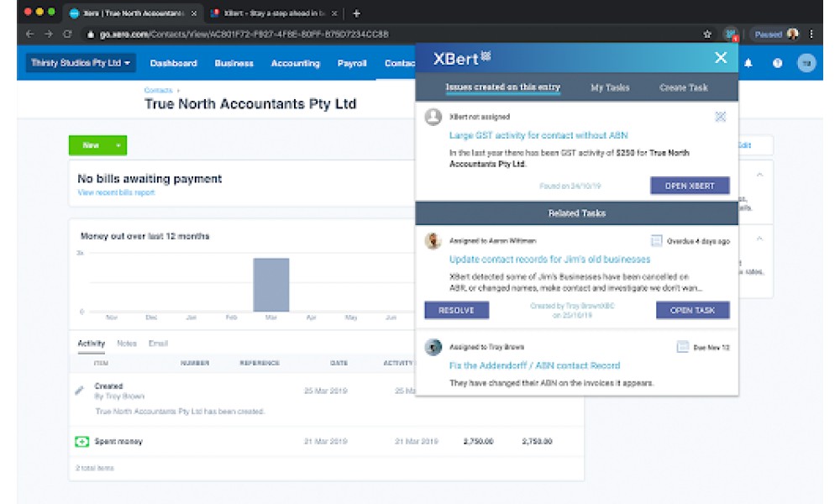The image size is (840, 504).
Task: Click the XBert logo in the panel header
Action: (461, 58)
